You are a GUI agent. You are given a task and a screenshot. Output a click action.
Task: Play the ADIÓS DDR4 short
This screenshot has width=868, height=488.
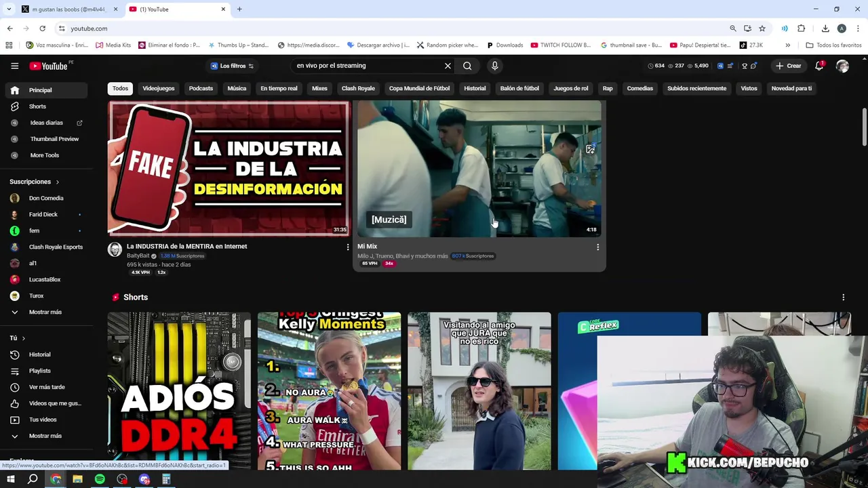coord(179,391)
